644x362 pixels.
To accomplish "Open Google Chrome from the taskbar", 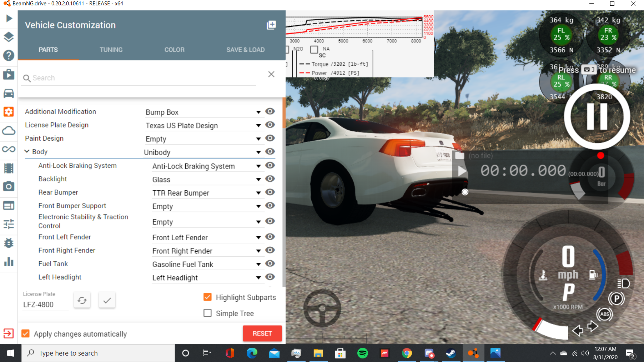I will 407,353.
